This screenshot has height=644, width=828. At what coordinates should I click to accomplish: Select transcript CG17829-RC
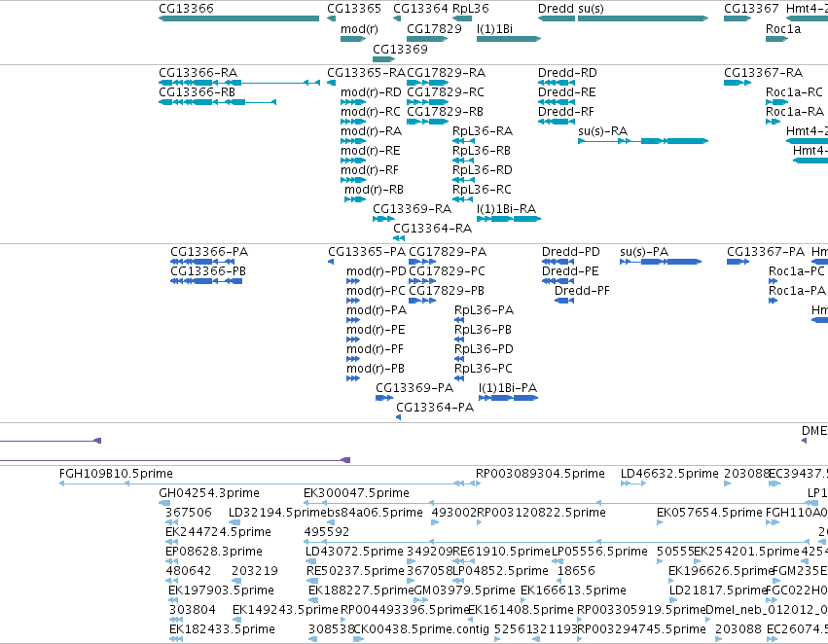point(427,102)
